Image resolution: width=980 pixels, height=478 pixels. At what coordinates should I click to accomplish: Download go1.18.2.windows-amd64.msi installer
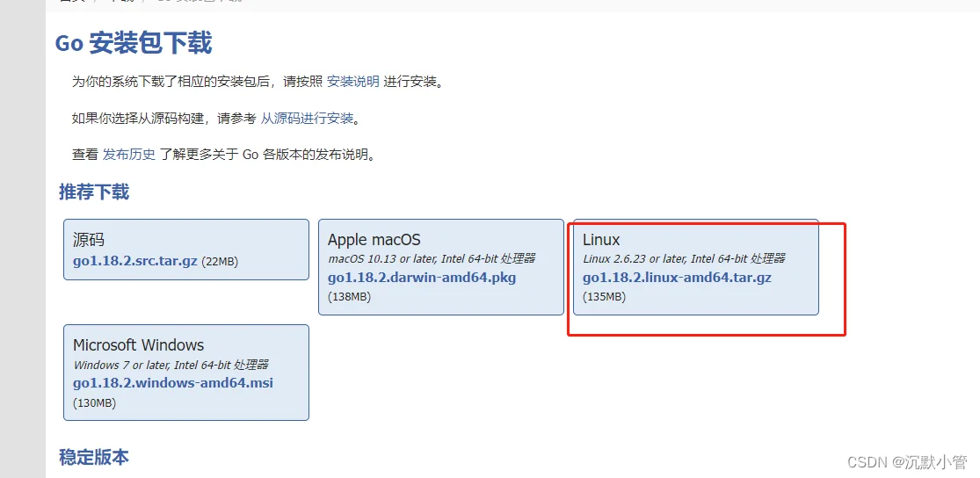pyautogui.click(x=173, y=382)
